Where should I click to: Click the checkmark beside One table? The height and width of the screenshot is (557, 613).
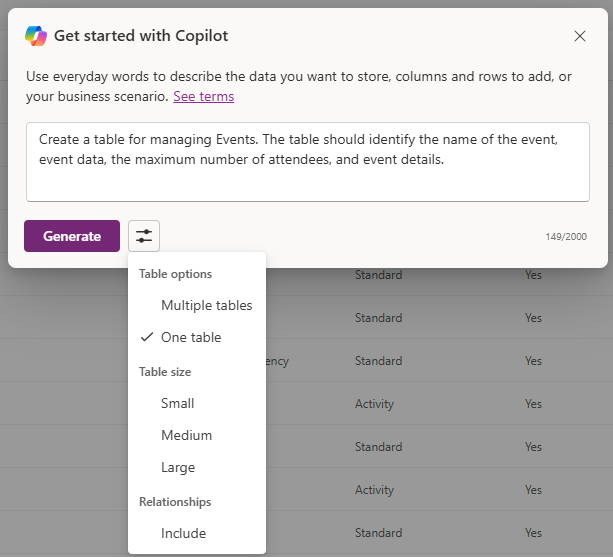click(147, 337)
